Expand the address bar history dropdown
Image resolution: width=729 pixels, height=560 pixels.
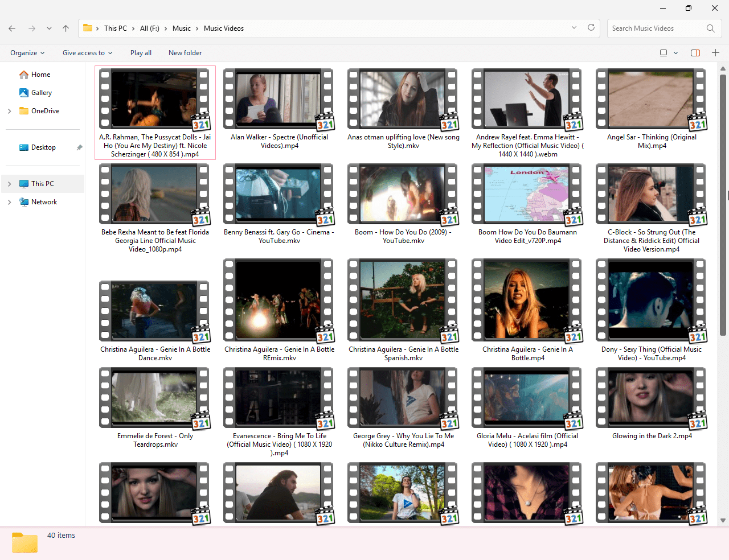pyautogui.click(x=574, y=28)
